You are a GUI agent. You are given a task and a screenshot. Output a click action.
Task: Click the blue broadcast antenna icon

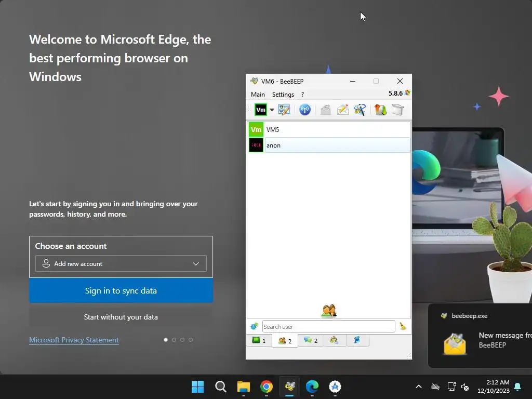pyautogui.click(x=304, y=110)
